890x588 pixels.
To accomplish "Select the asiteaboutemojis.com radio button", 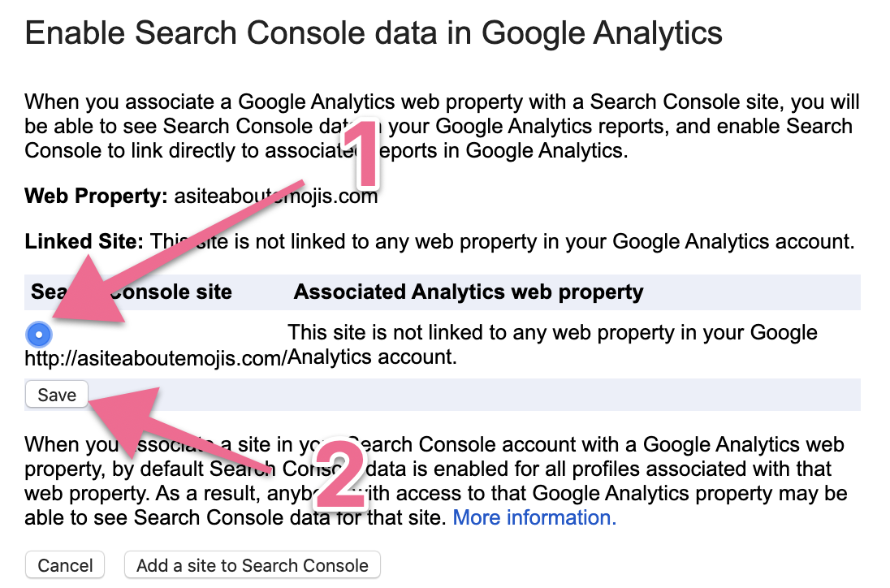I will [40, 334].
